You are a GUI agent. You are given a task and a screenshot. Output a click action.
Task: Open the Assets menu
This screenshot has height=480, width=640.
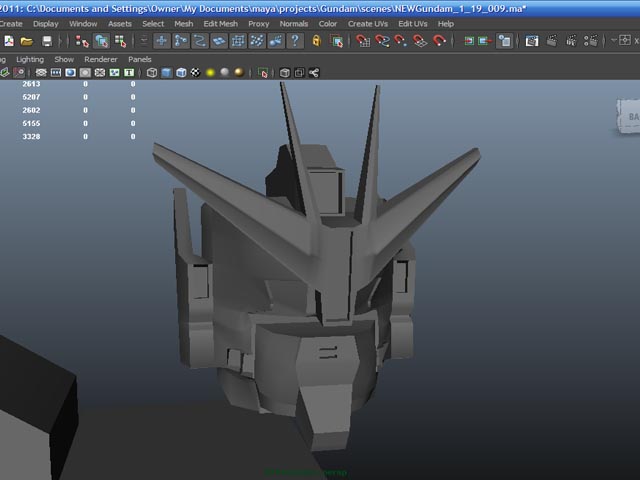point(120,24)
